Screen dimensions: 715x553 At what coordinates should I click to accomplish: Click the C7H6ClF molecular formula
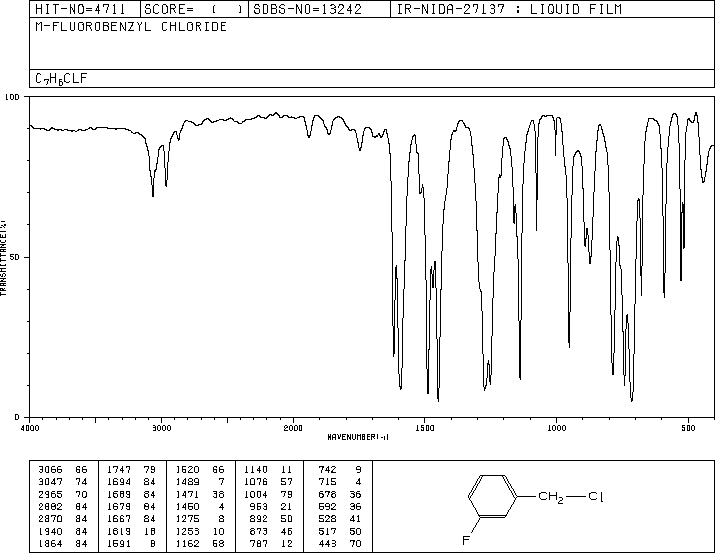[x=61, y=78]
